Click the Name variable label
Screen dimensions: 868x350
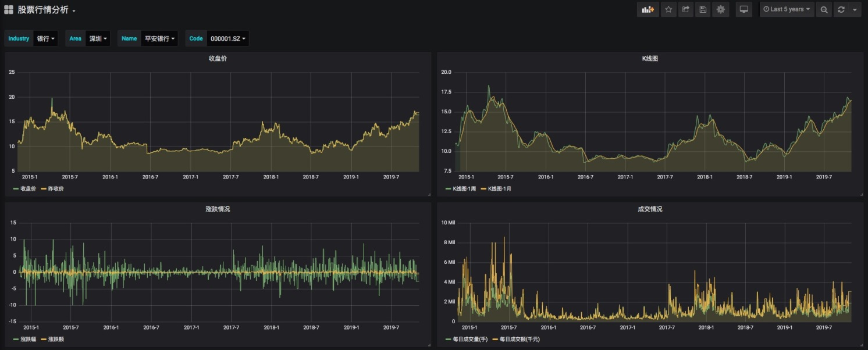pos(129,39)
